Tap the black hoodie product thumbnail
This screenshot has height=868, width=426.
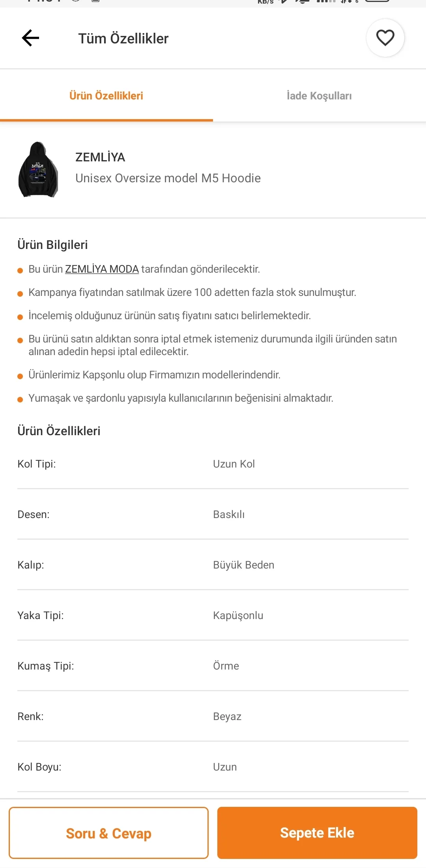pyautogui.click(x=38, y=169)
